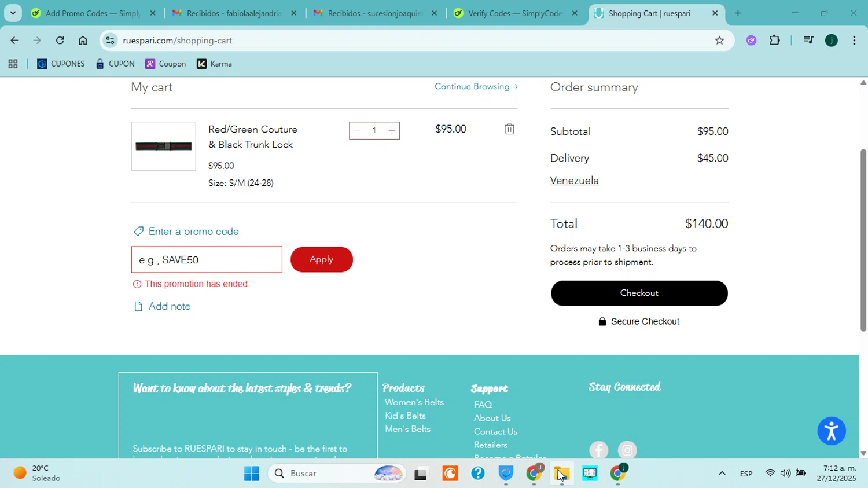Open the purple coupon extension icon
This screenshot has height=488, width=868.
coord(751,41)
